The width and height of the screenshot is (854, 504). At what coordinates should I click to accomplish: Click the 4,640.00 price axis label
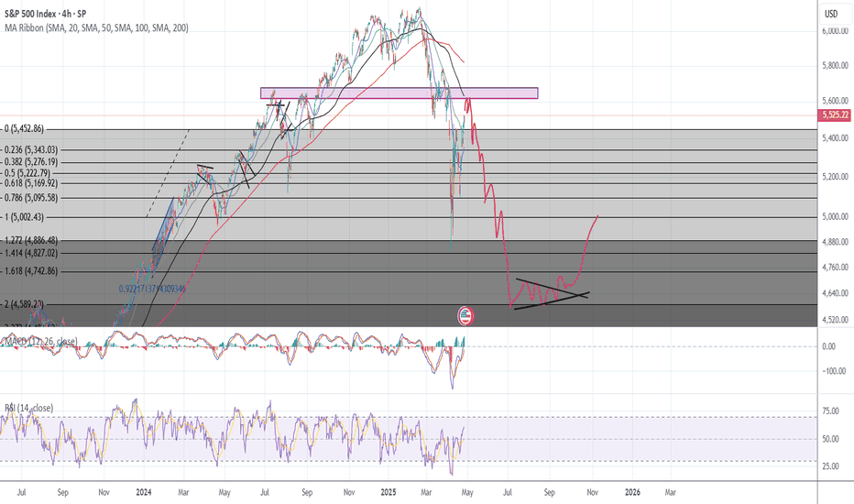(x=835, y=293)
